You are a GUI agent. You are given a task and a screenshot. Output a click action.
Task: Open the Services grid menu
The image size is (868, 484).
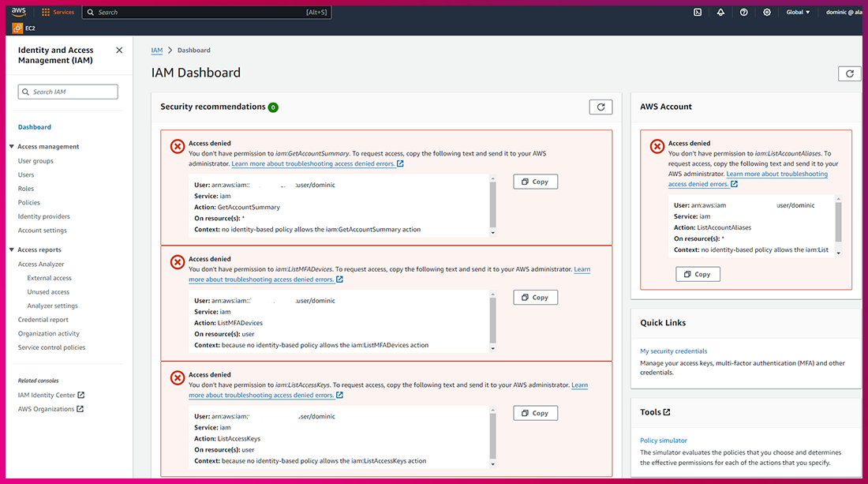click(x=58, y=13)
